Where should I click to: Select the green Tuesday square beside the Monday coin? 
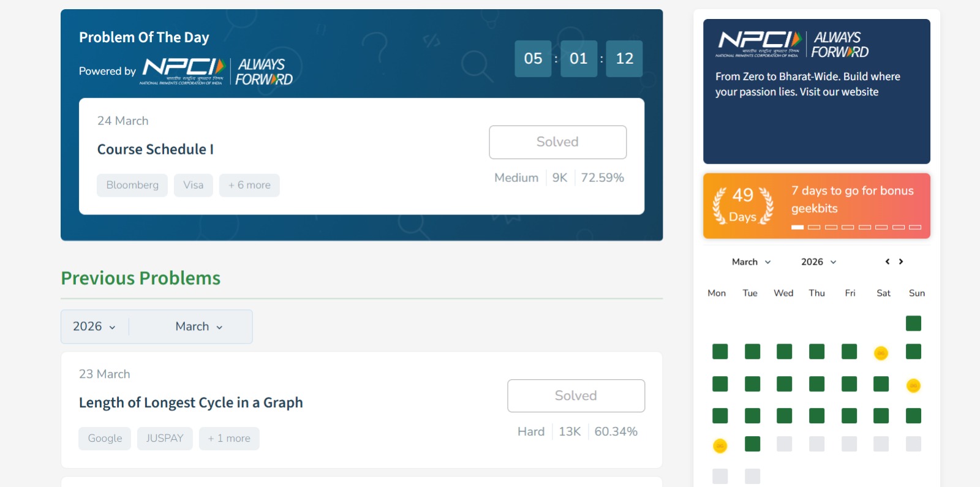click(x=752, y=444)
